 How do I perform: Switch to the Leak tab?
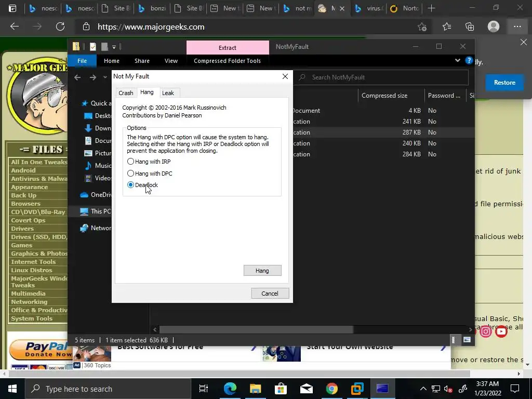168,93
